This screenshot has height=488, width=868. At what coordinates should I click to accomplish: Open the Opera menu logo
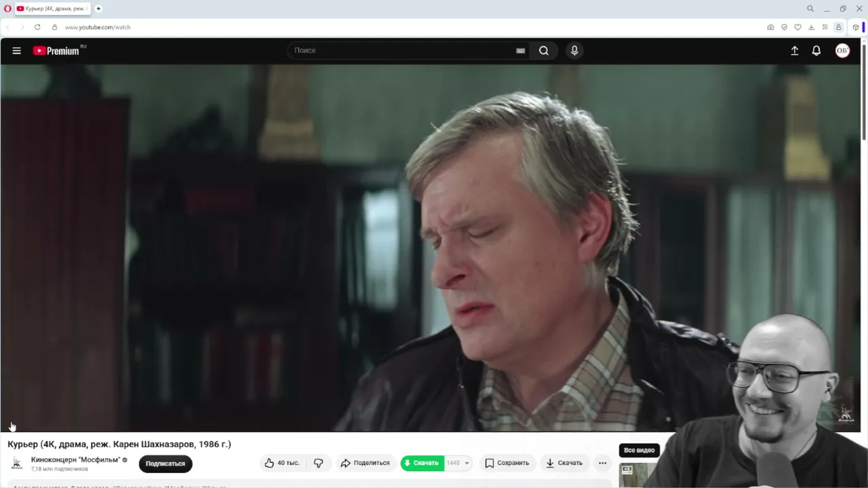click(x=7, y=9)
